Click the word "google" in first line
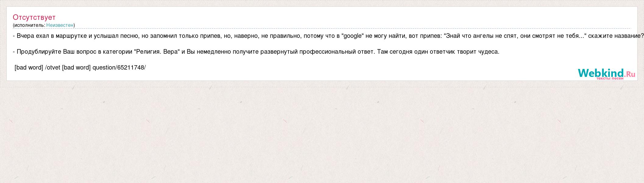 point(353,36)
